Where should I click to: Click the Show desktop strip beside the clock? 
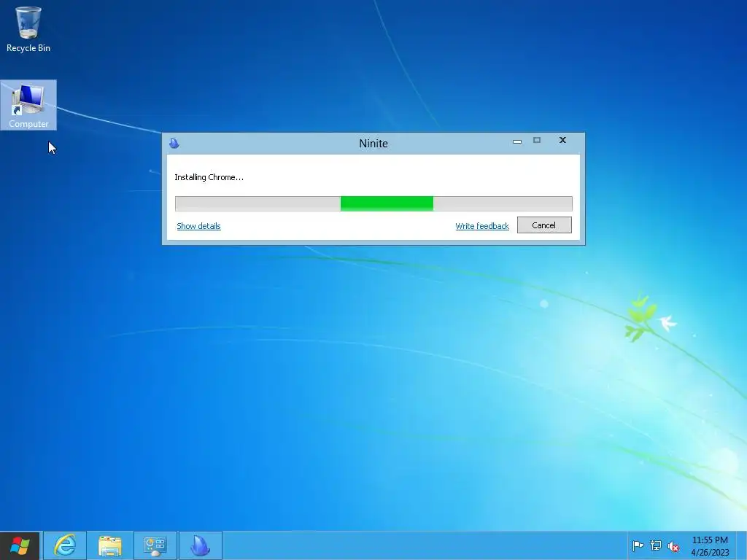742,545
